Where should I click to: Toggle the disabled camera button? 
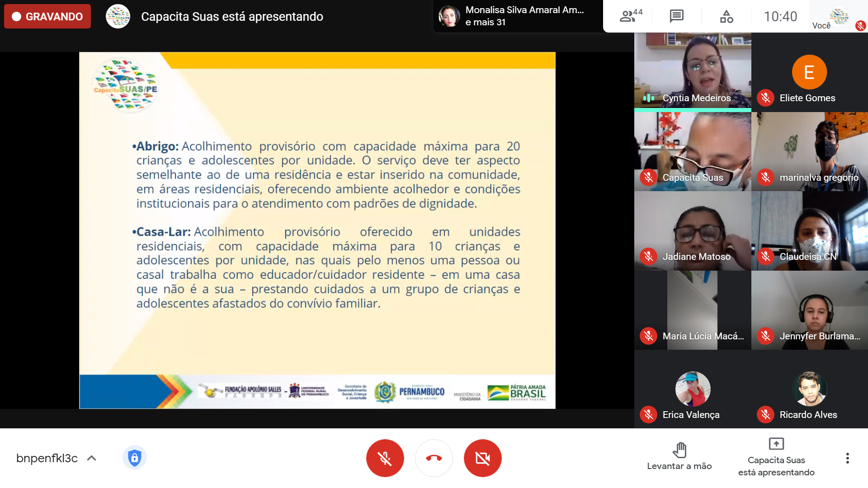tap(482, 458)
